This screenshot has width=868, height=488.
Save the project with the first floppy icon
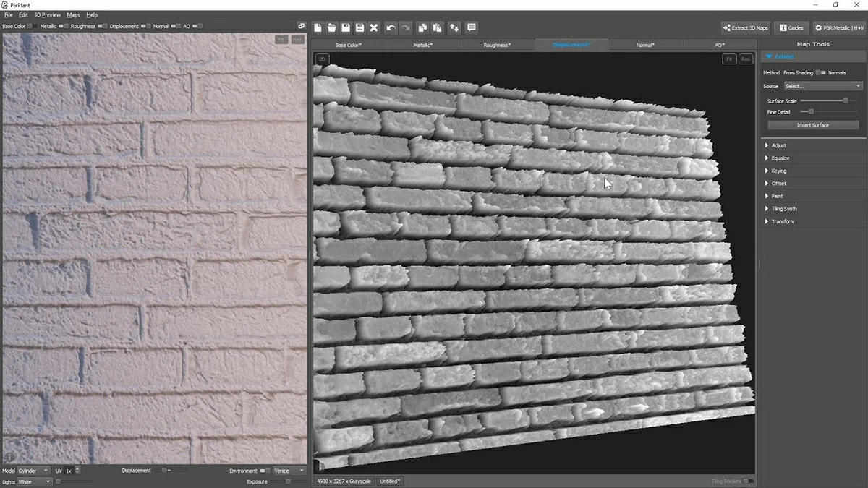click(346, 27)
